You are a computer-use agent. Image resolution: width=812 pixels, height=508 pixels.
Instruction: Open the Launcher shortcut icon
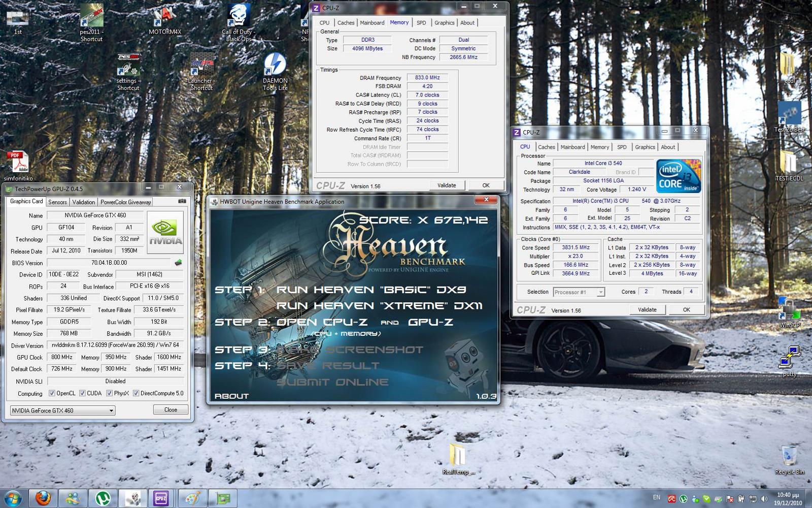201,72
